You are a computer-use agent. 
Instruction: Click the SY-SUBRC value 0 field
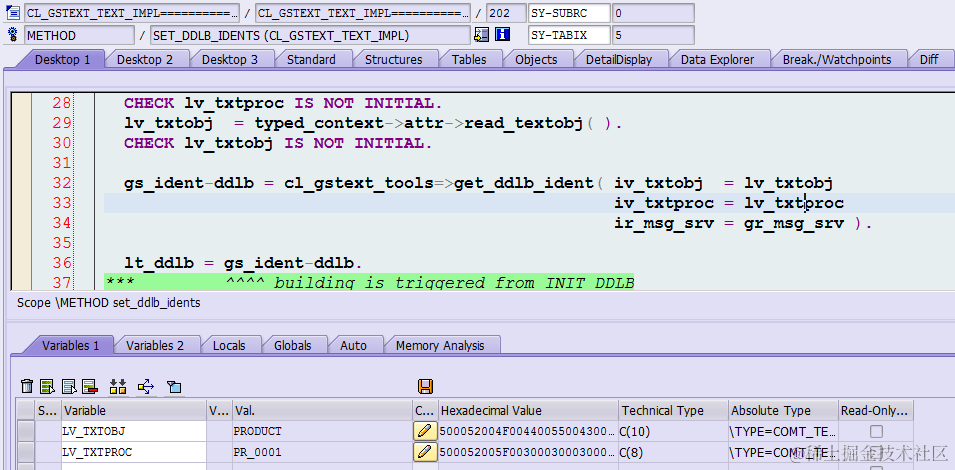(653, 13)
